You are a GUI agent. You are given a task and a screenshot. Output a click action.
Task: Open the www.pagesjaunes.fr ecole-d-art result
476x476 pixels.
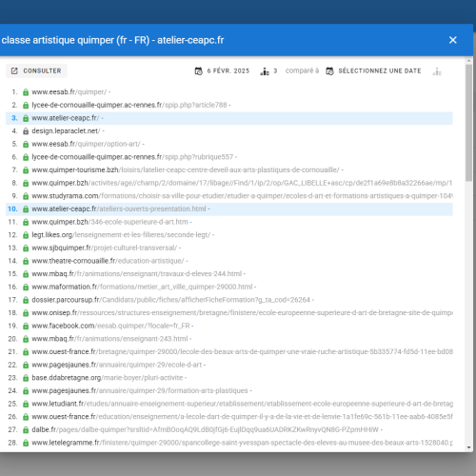(116, 365)
